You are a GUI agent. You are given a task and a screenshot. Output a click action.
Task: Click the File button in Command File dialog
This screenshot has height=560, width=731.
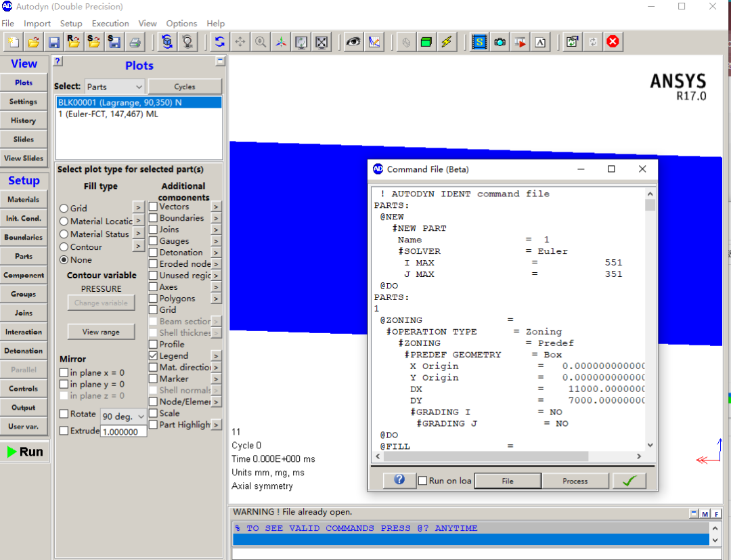point(508,481)
